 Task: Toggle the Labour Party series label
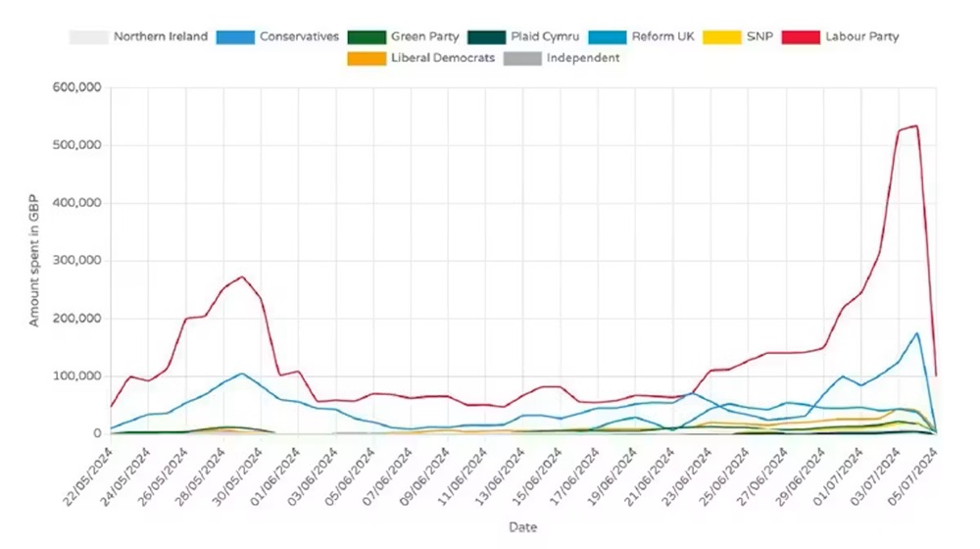click(863, 37)
